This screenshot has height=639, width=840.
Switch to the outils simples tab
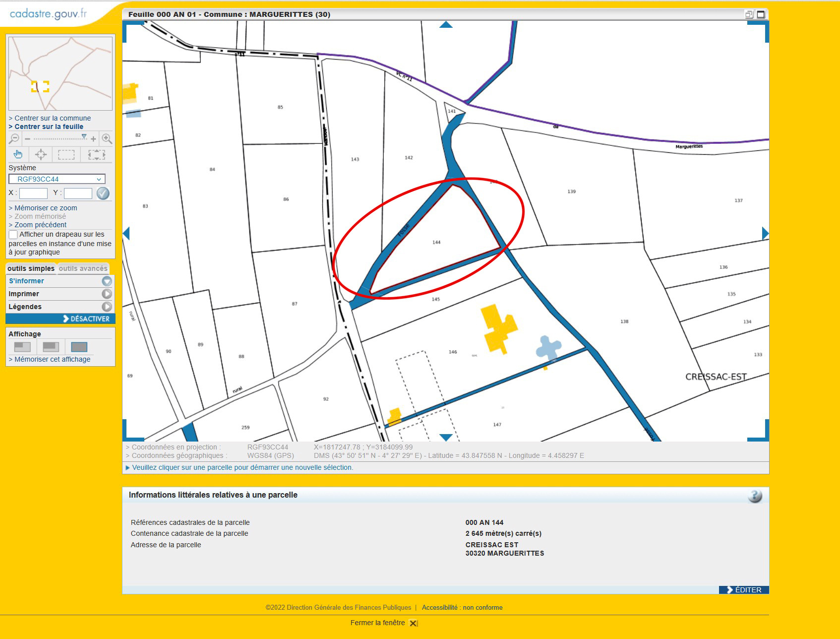(x=31, y=268)
